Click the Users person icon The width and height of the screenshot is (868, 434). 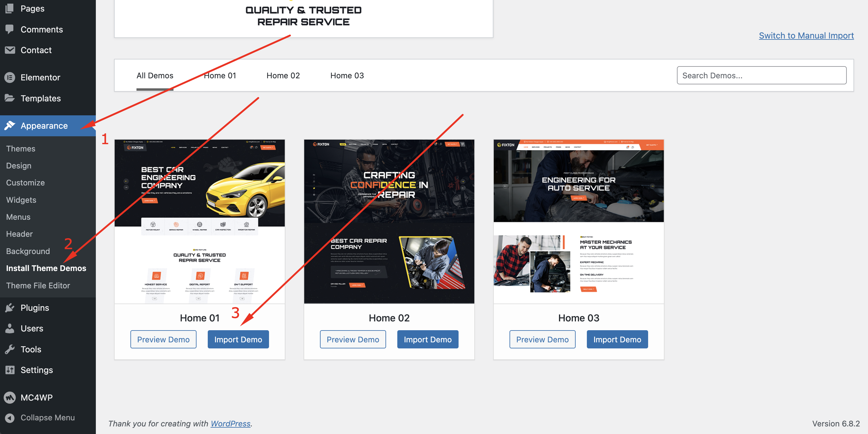tap(10, 328)
